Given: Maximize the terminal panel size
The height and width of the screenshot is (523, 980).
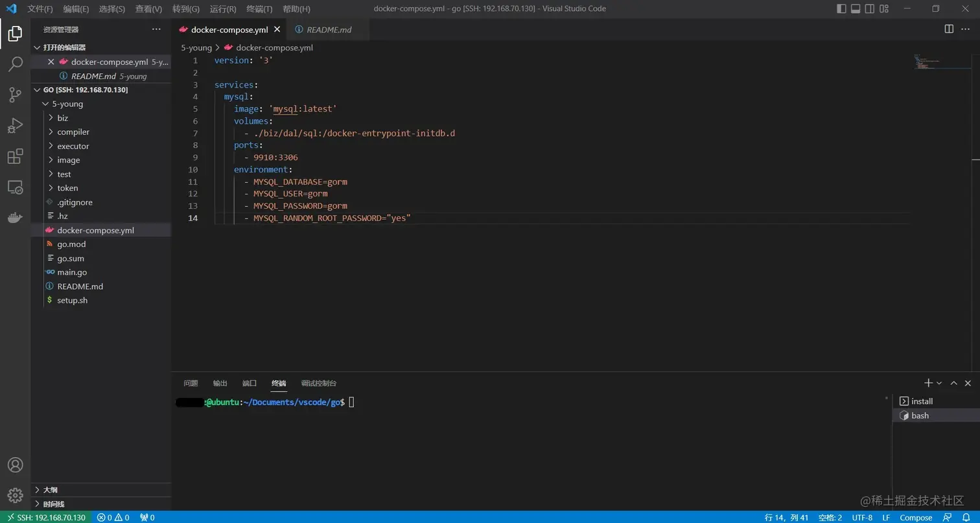Looking at the screenshot, I should click(953, 383).
